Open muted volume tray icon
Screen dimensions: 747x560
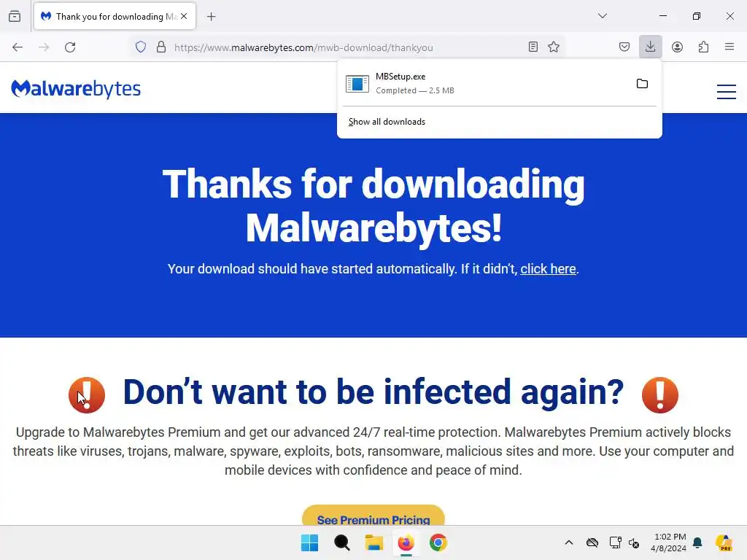[634, 542]
